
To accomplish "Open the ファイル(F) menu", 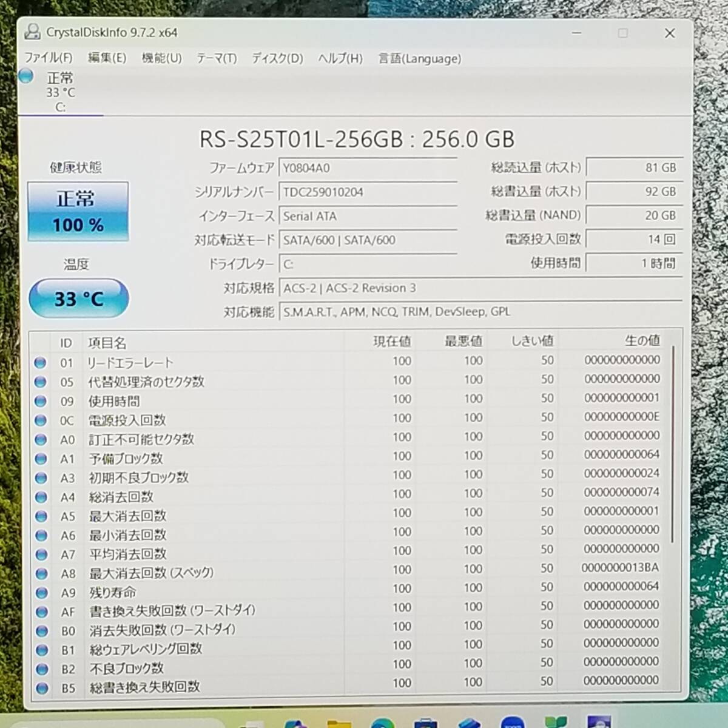I will (x=48, y=58).
